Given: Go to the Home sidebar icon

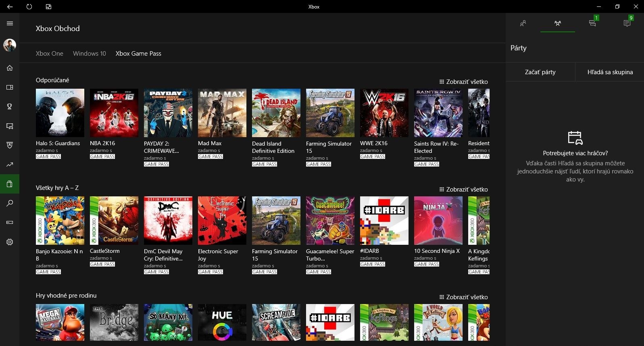Looking at the screenshot, I should click(x=10, y=68).
